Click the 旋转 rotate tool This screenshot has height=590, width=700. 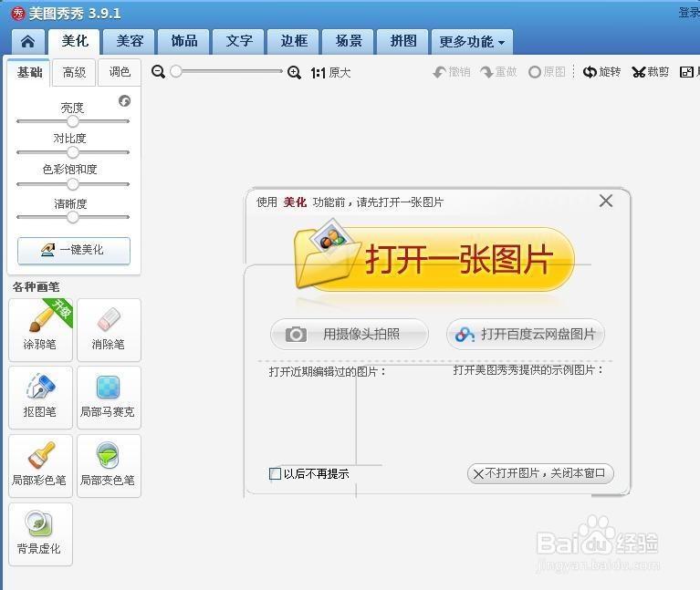(x=601, y=72)
